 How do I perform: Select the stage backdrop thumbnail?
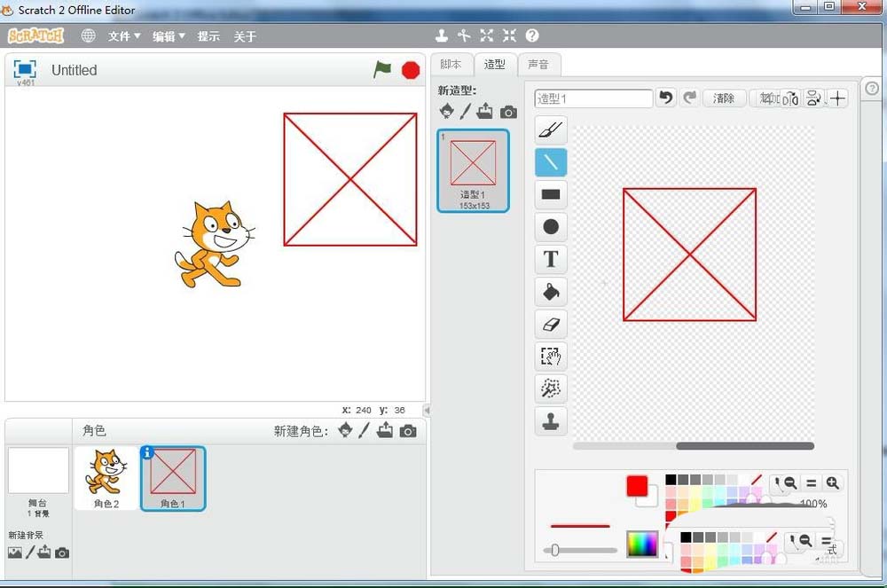[38, 470]
